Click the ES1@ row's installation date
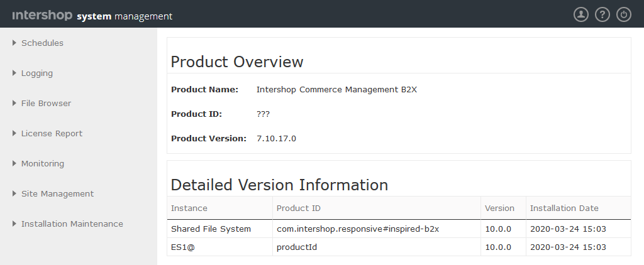 pyautogui.click(x=579, y=247)
